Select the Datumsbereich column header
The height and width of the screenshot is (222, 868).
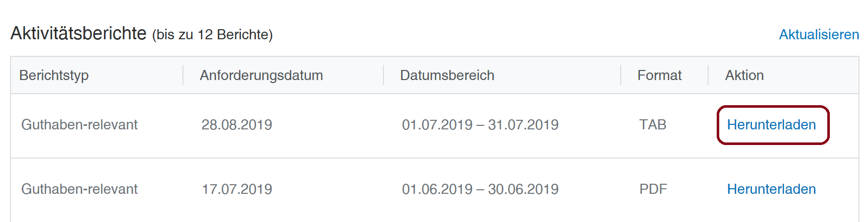tap(447, 76)
